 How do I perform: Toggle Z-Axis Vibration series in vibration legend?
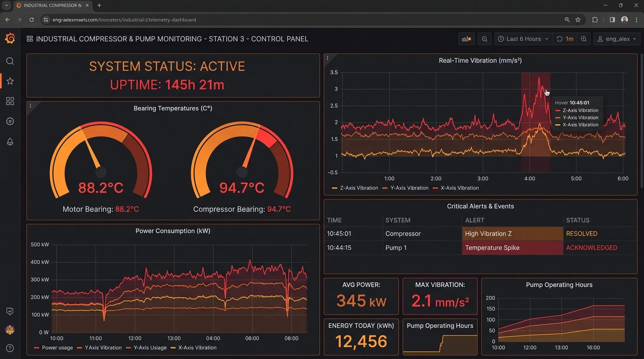pyautogui.click(x=355, y=188)
